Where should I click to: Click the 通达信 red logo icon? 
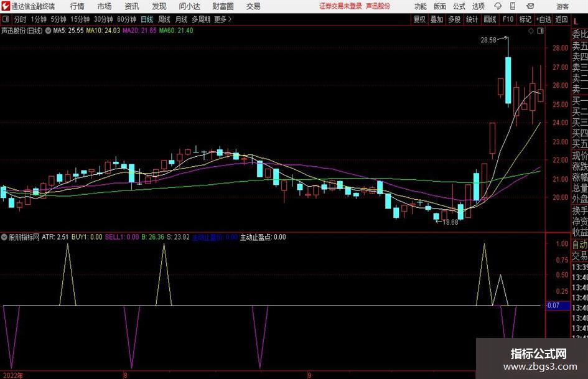(x=6, y=6)
